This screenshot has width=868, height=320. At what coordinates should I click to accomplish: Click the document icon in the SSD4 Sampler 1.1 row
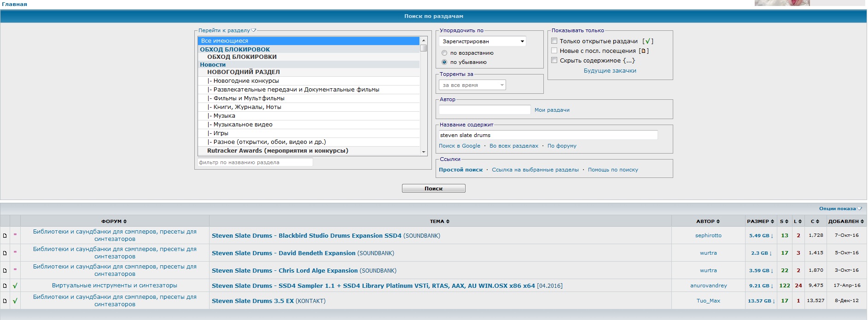point(5,286)
